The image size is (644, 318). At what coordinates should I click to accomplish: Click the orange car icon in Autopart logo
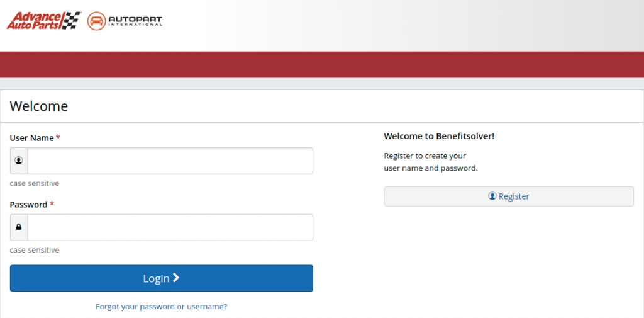[x=96, y=21]
